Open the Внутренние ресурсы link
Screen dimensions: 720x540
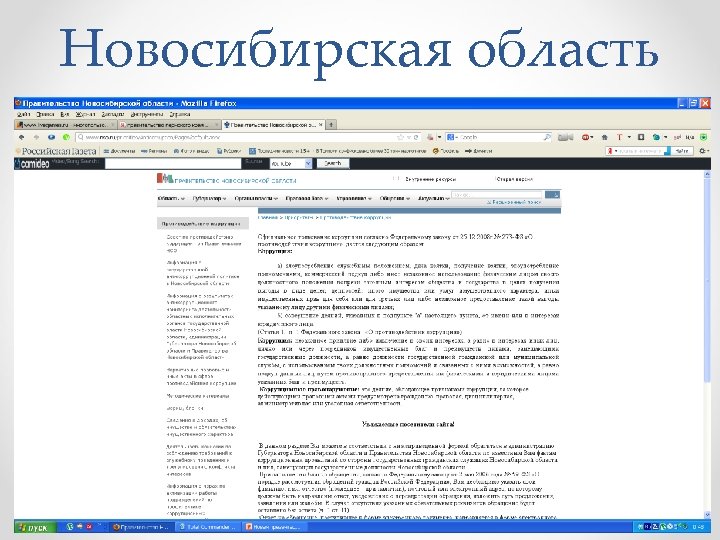(x=430, y=179)
